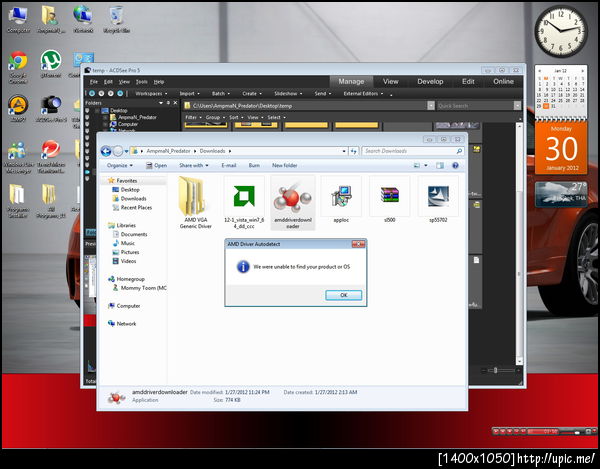Screen dimensions: 600x469
Task: Select the 12-1_vista_win7_64_dd_ccc AMD installer file
Action: coord(244,203)
